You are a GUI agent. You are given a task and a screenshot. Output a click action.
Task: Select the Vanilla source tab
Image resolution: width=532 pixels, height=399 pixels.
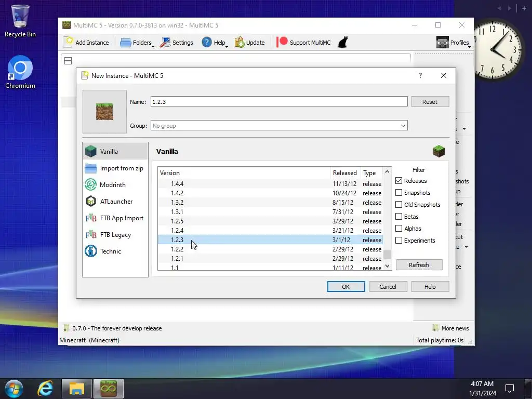[x=115, y=151]
